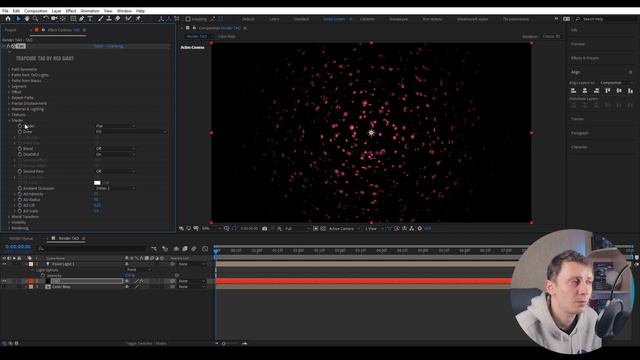Switch to the Render Queue tab
The height and width of the screenshot is (360, 640).
coord(21,238)
